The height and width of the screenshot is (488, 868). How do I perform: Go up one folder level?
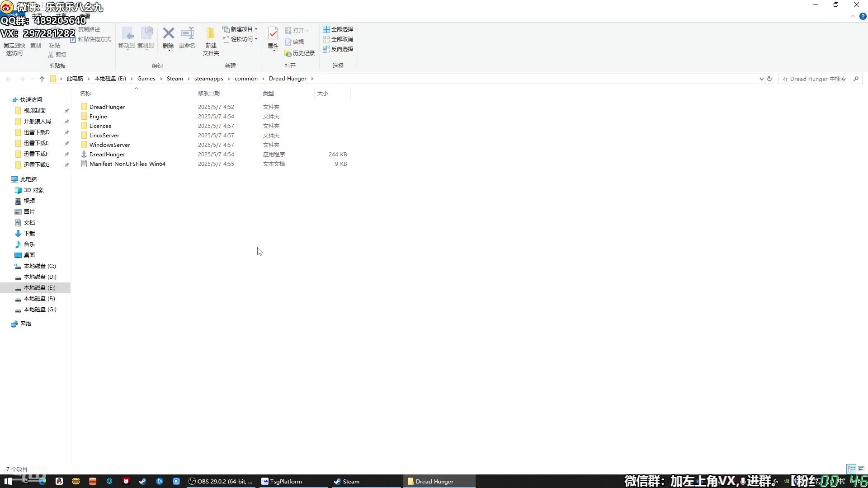(x=42, y=79)
